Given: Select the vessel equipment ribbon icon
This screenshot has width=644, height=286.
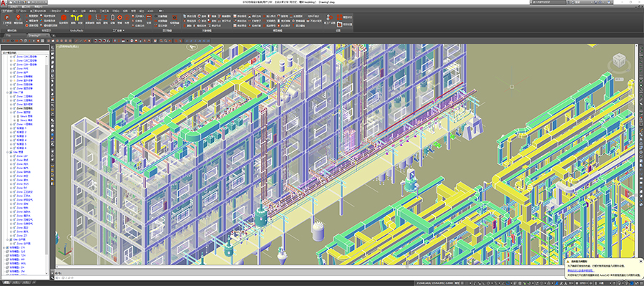Looking at the screenshot, I should pos(112,18).
